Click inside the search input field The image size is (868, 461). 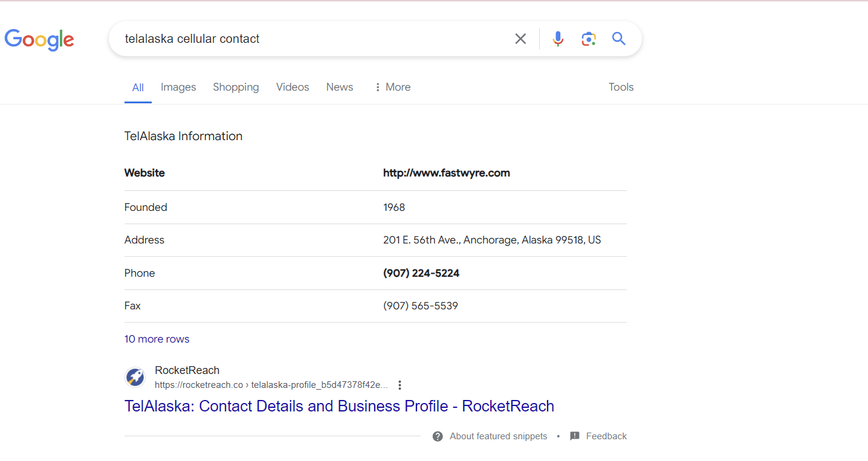coord(302,38)
